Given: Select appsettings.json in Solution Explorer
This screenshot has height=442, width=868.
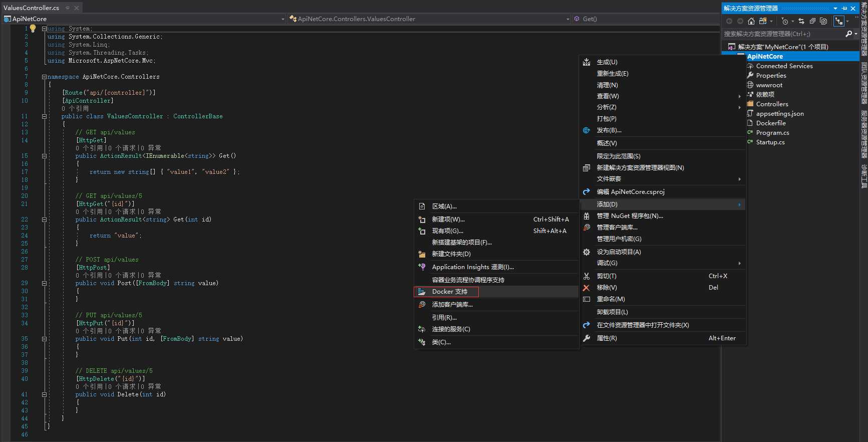Looking at the screenshot, I should (x=780, y=114).
